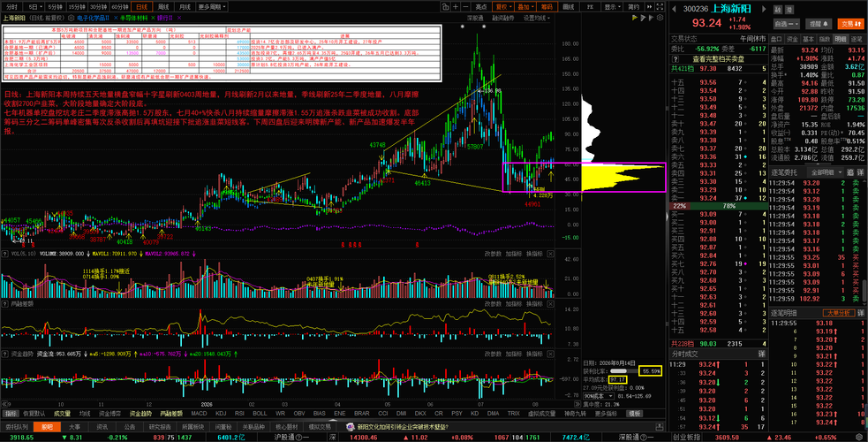The image size is (868, 442).
Task: Open 复权 adjustment dropdown
Action: coord(502,7)
